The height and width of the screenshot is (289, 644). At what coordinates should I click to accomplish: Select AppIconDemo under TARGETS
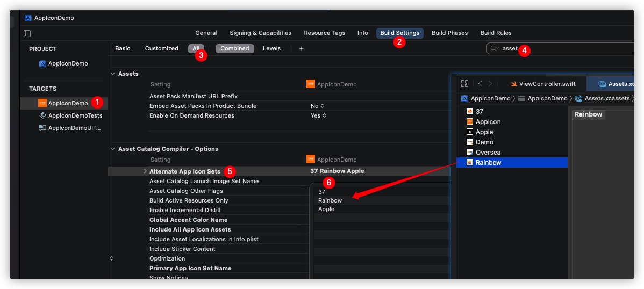(x=63, y=103)
